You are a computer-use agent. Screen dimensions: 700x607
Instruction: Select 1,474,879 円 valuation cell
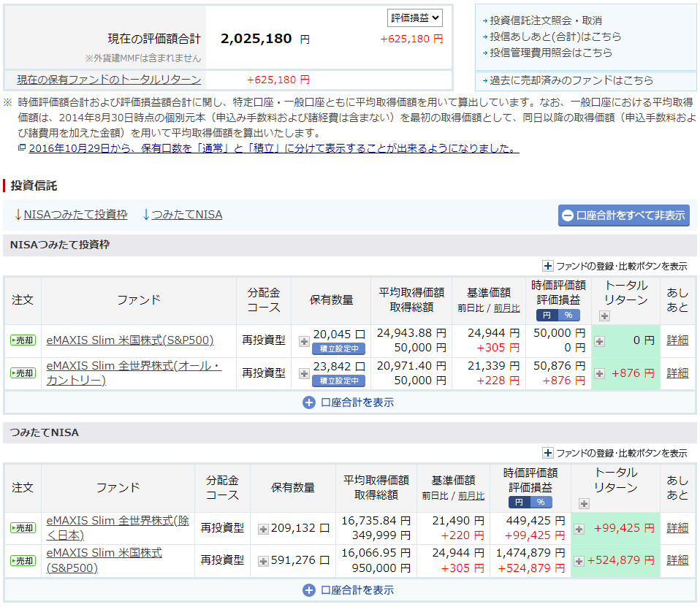tap(530, 553)
